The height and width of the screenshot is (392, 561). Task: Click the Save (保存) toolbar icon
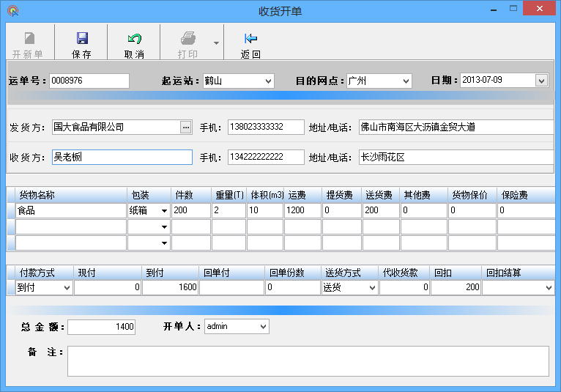(x=82, y=39)
